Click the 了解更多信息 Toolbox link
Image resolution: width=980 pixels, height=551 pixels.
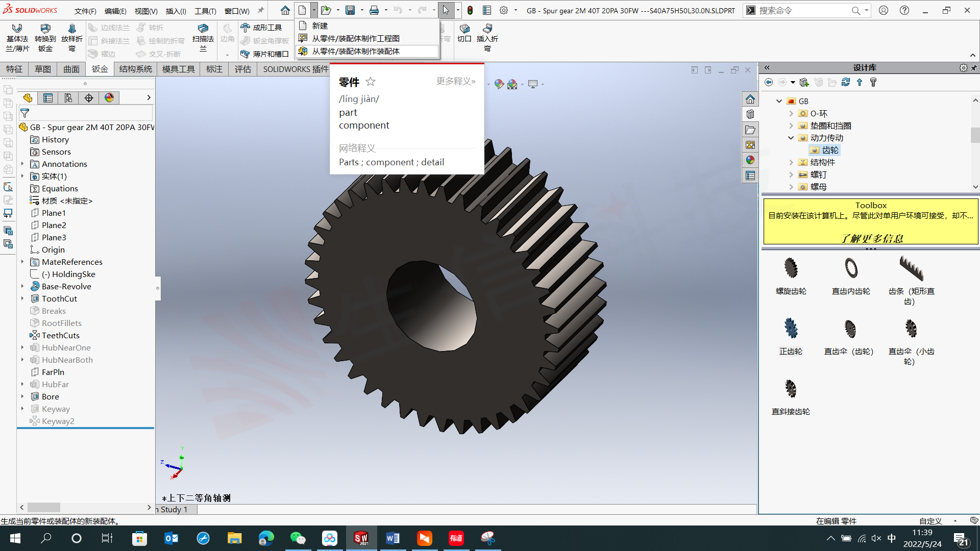871,238
